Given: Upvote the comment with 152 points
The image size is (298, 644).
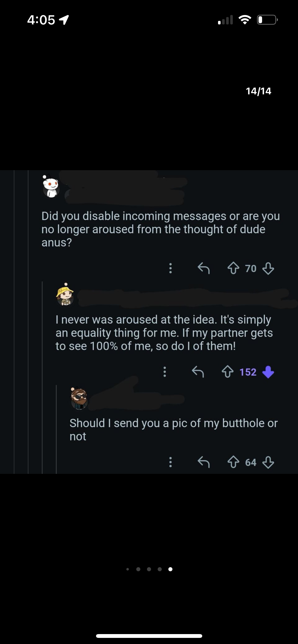Looking at the screenshot, I should pyautogui.click(x=227, y=372).
